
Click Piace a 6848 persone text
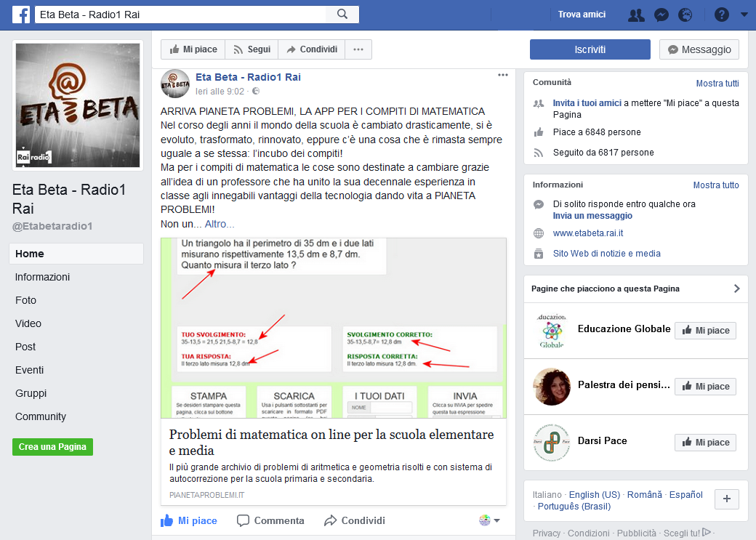point(597,132)
